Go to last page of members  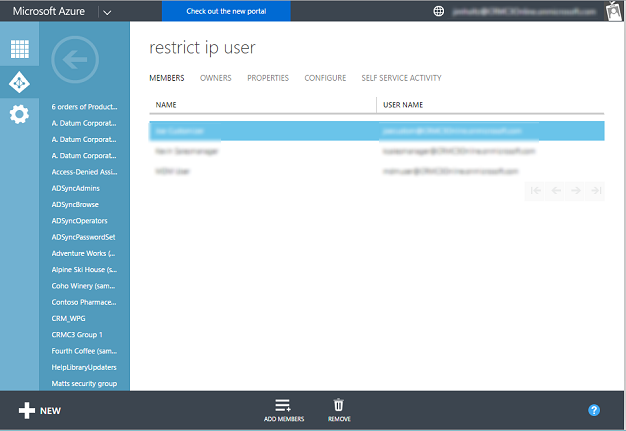(596, 190)
